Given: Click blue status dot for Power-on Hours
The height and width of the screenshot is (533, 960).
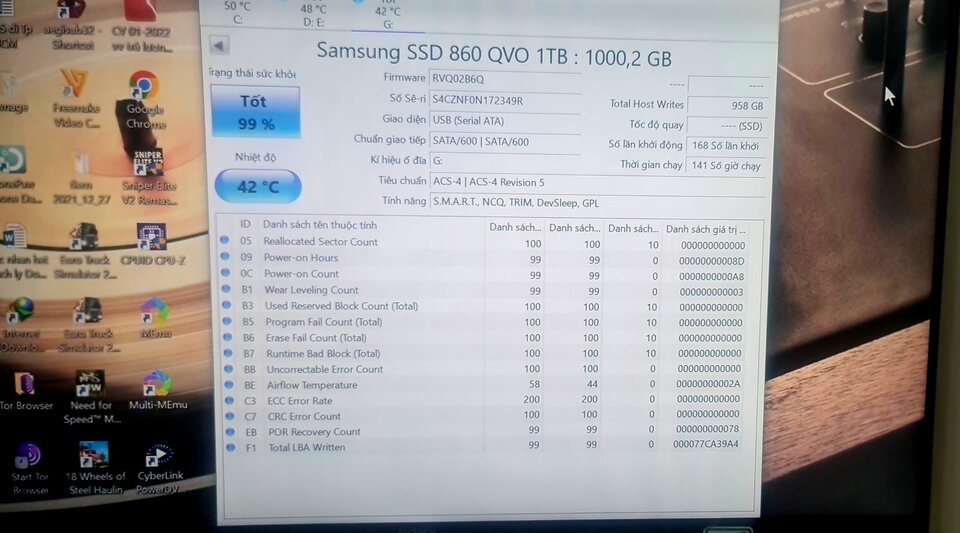Looking at the screenshot, I should pos(225,256).
